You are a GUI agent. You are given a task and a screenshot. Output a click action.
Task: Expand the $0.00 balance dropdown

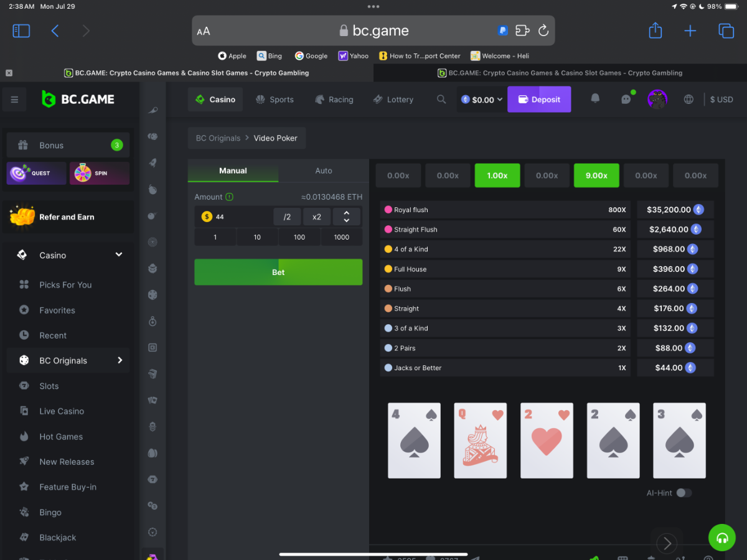point(482,100)
